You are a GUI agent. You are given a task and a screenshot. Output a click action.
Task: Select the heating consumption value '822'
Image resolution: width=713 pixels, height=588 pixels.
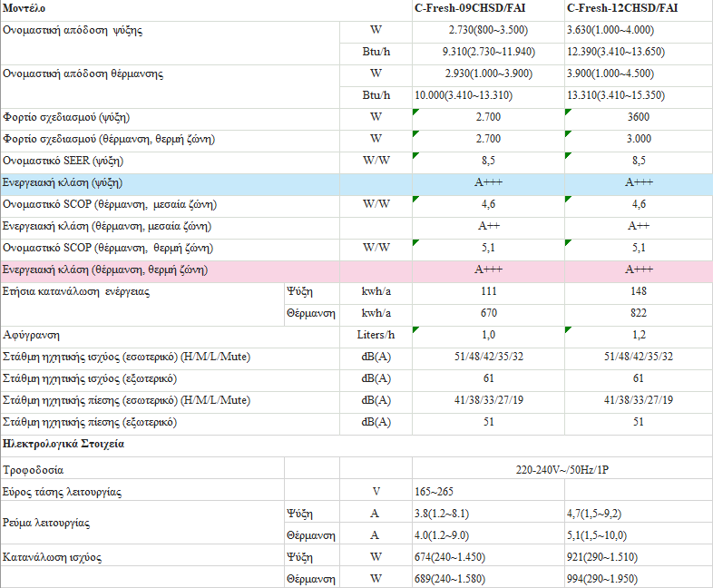tap(639, 313)
